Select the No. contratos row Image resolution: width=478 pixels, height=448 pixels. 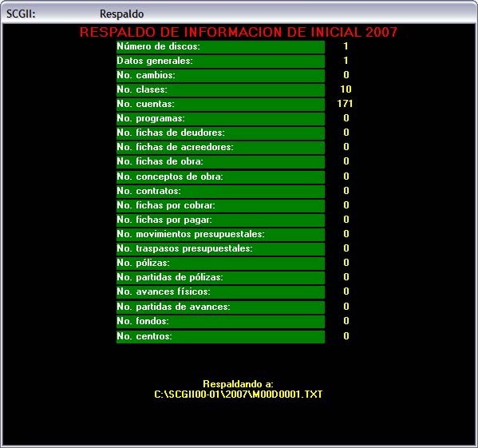(x=220, y=191)
